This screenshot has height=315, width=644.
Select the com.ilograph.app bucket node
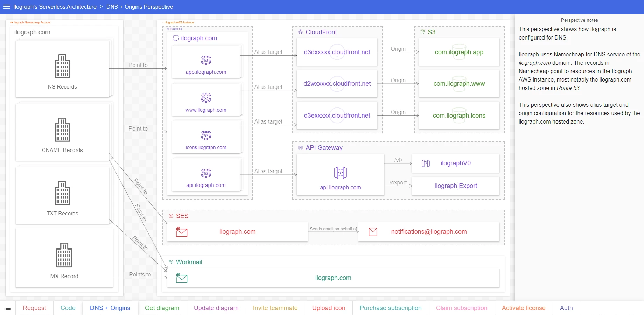(459, 52)
